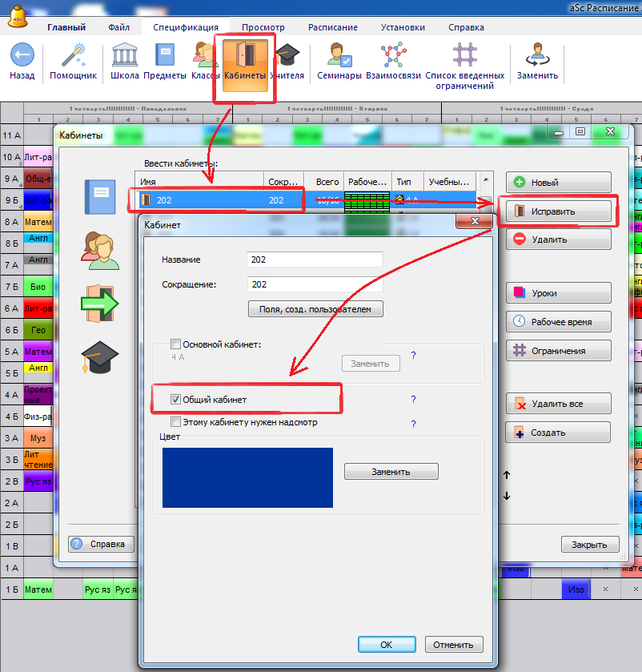
Task: Open the Взаимосвязи ribbon icon
Action: 393,56
